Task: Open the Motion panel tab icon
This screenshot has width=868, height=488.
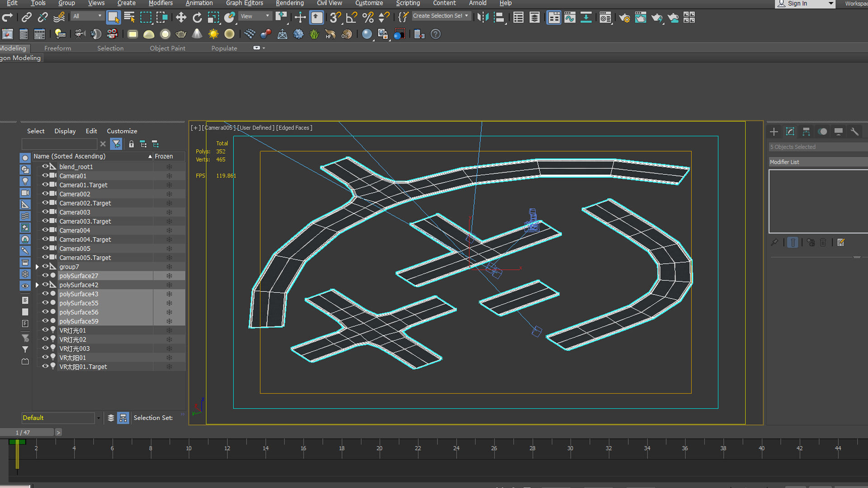Action: [822, 131]
